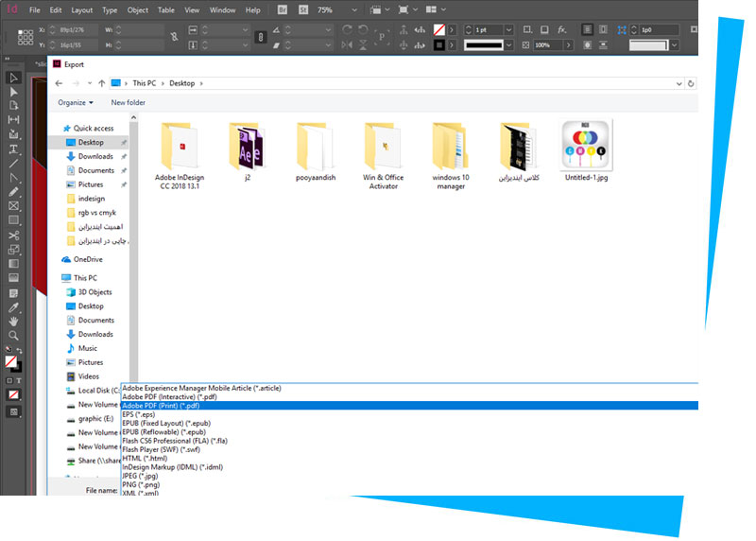Select 3D Objects under This PC
Image resolution: width=756 pixels, height=541 pixels.
tap(89, 292)
